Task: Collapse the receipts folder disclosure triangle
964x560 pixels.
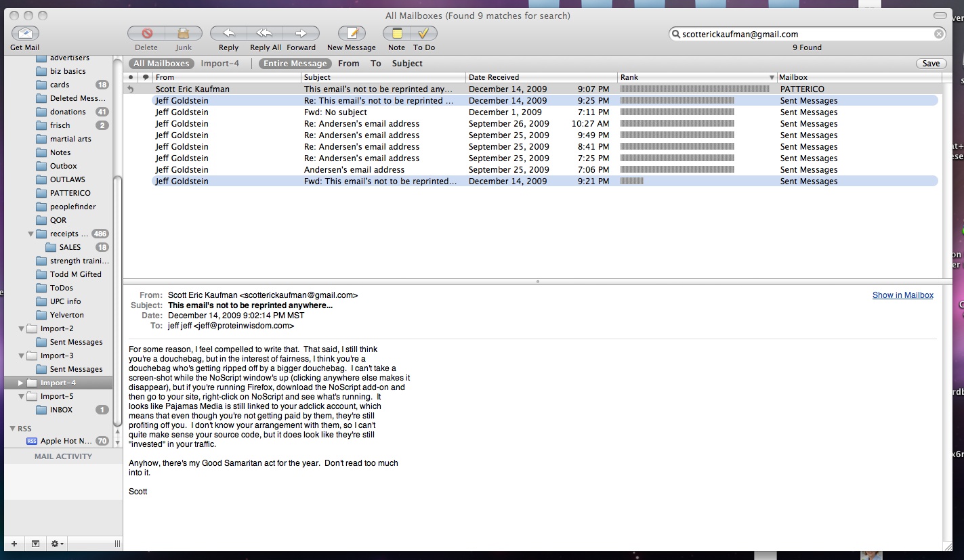Action: [30, 234]
